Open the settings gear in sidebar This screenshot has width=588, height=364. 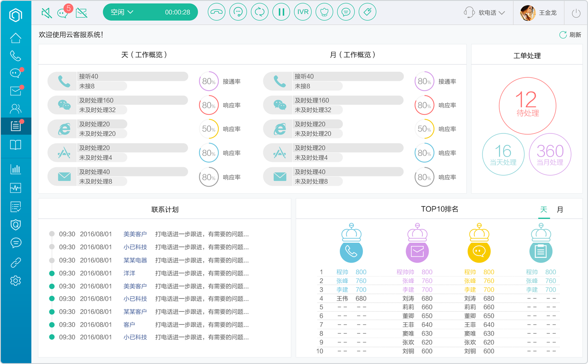(x=16, y=281)
